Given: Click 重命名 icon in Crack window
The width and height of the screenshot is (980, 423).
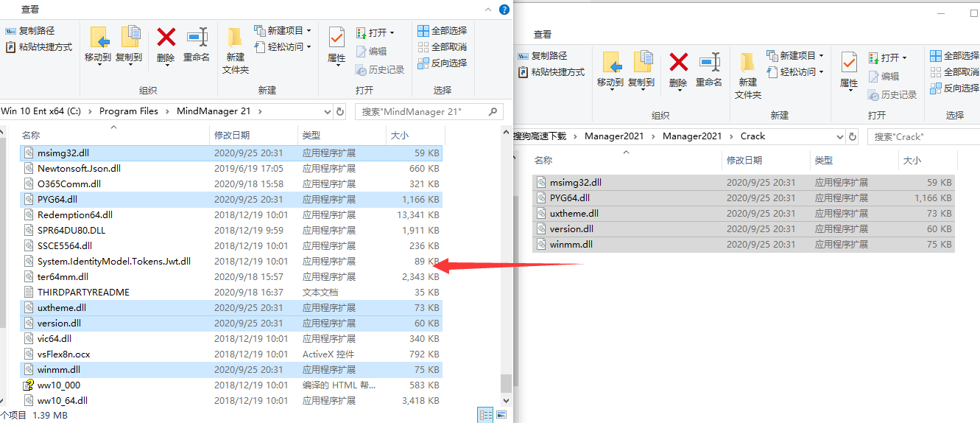Looking at the screenshot, I should (709, 63).
